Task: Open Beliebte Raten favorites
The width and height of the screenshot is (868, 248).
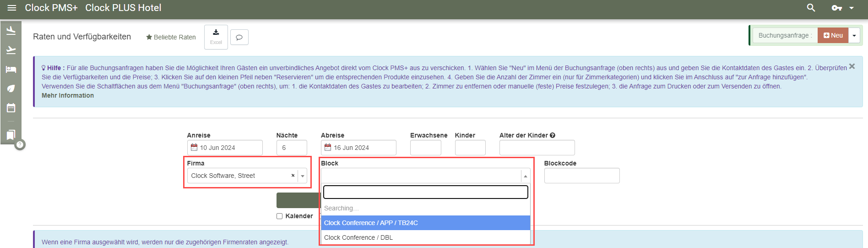Action: [x=171, y=37]
